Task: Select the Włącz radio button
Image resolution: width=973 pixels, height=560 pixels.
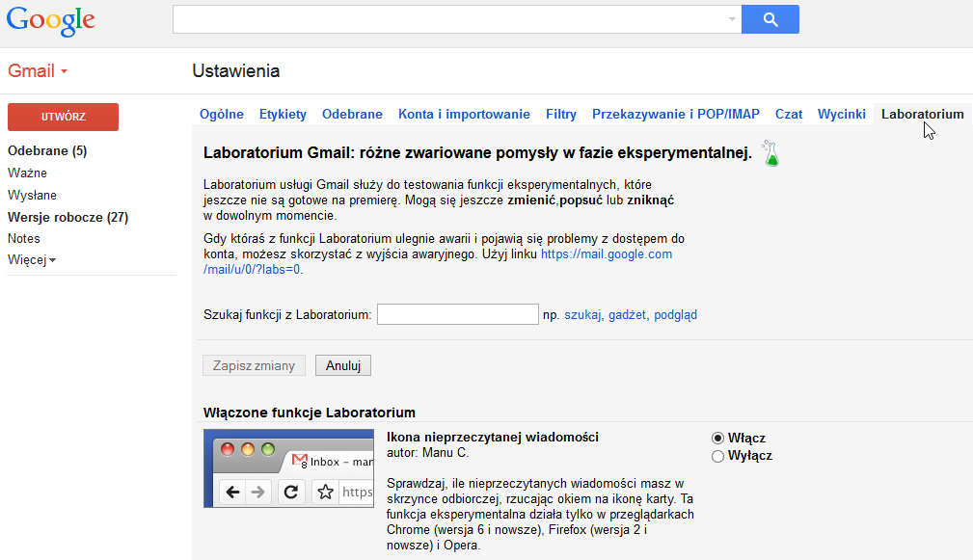Action: pyautogui.click(x=718, y=439)
